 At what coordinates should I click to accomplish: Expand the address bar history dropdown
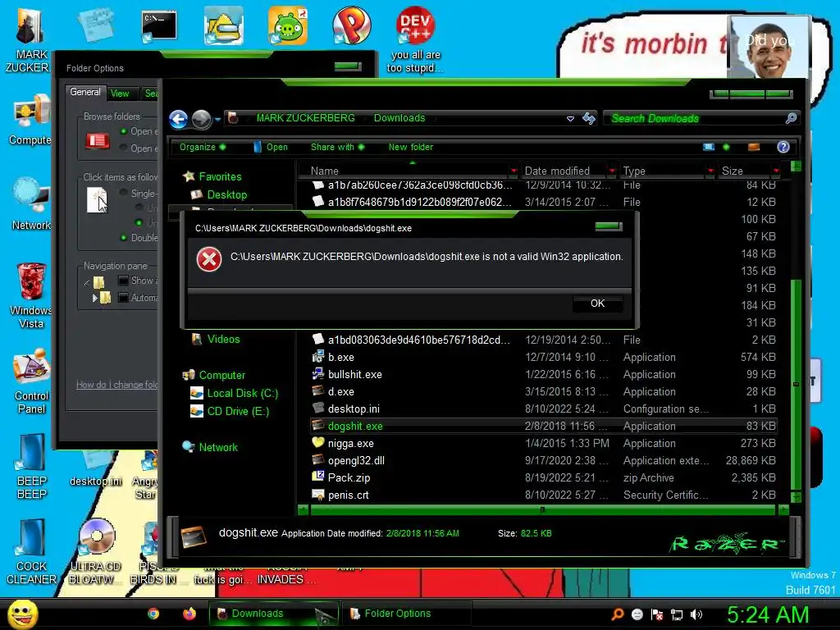(571, 118)
